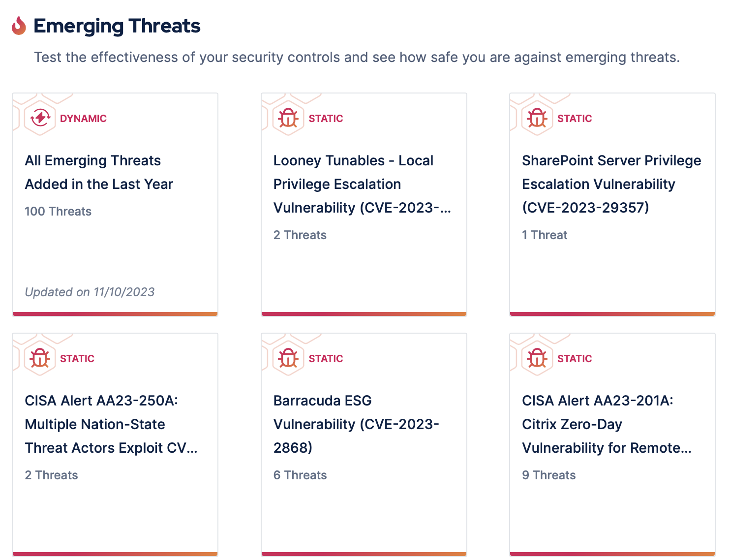Click the Emerging Threats heading
Screen dimensions: 730x560
coord(117,26)
